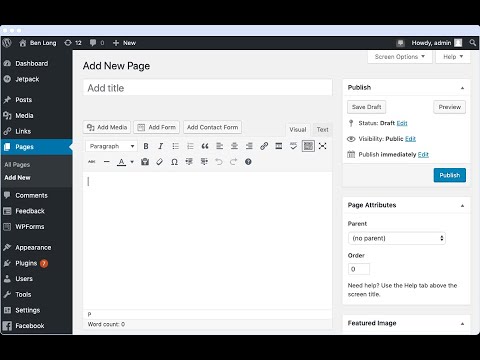Click the proofread spellcheck icon

(x=293, y=146)
